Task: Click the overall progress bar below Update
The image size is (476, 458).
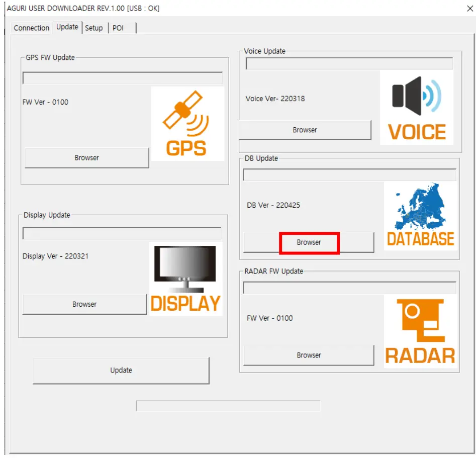Action: click(228, 406)
